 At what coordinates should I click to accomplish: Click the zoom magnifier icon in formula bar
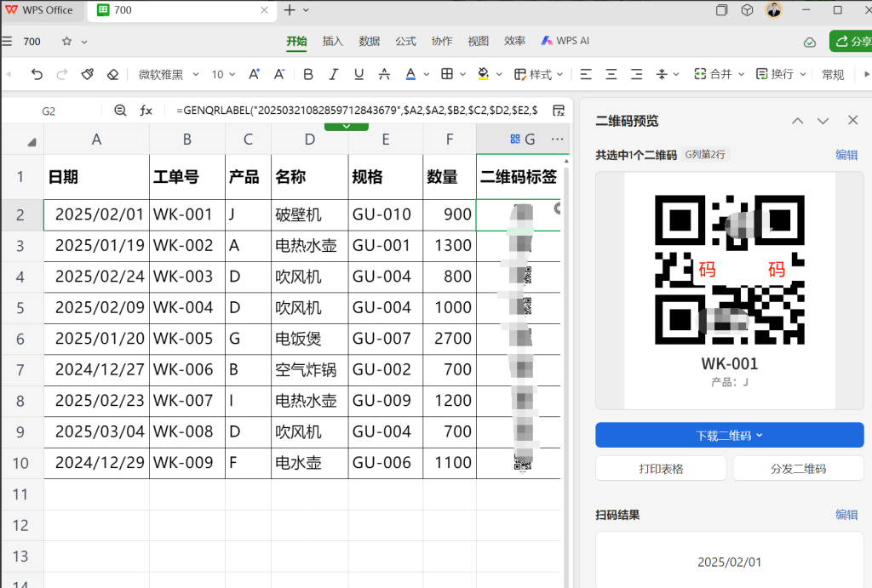(120, 111)
